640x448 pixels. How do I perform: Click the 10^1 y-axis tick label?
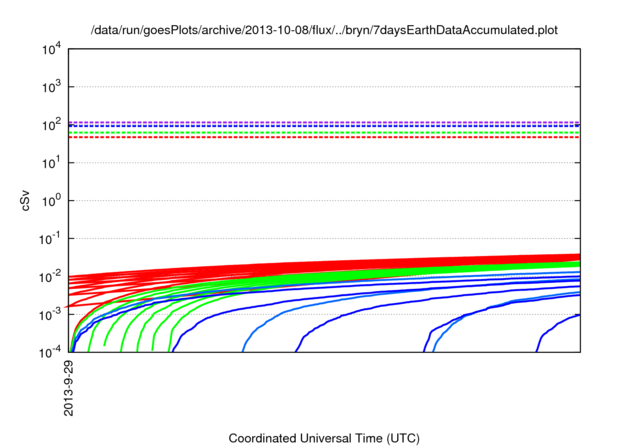50,162
